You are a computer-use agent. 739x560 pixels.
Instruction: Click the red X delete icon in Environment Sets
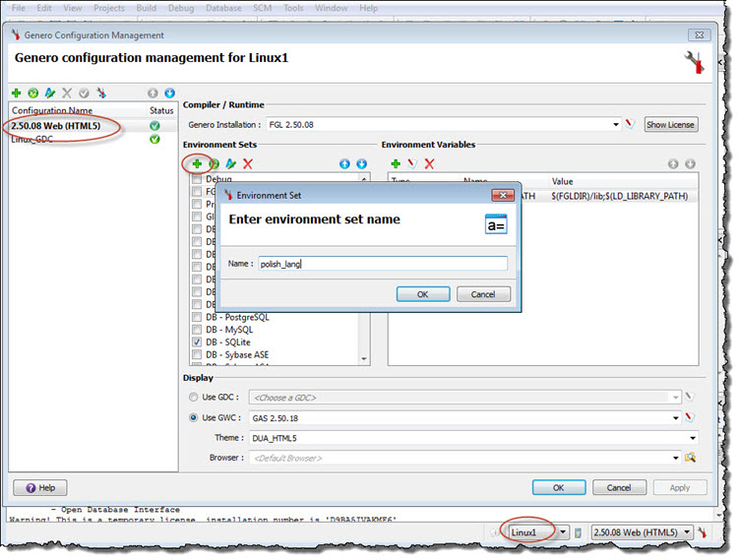coord(248,163)
